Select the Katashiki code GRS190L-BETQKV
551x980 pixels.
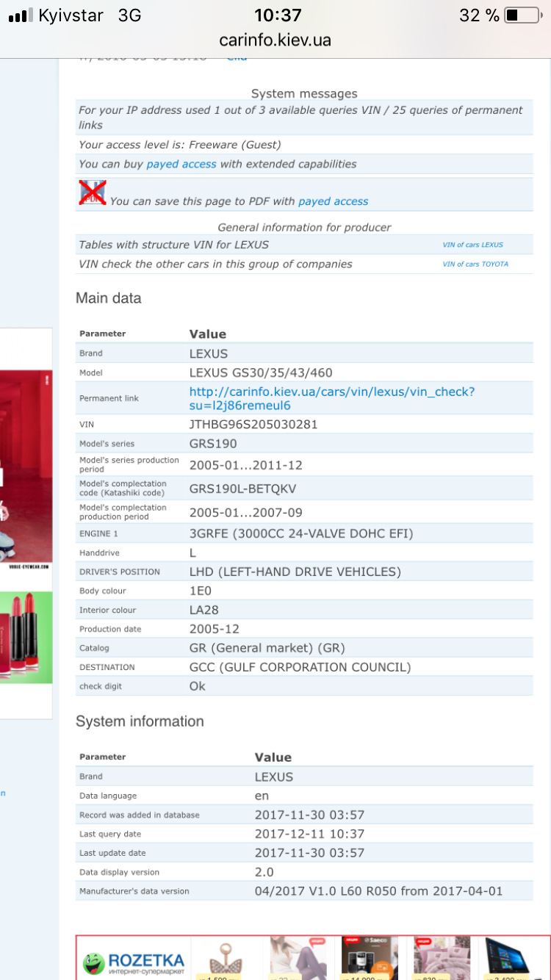point(243,489)
